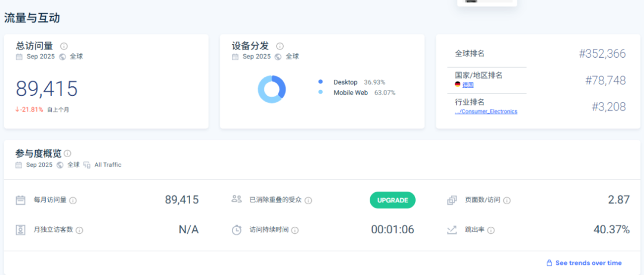Open the Consumer_Electronics industry link
This screenshot has width=644, height=275.
click(x=485, y=111)
